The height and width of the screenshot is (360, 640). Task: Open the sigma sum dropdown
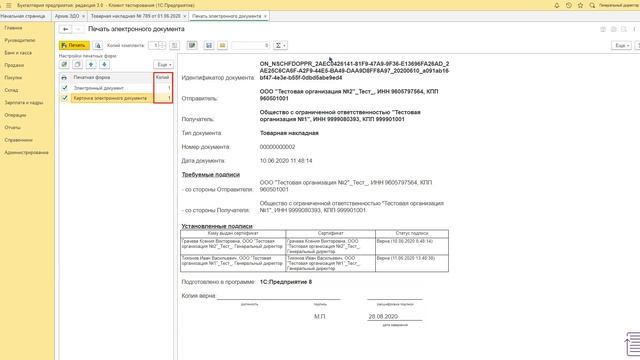280,45
